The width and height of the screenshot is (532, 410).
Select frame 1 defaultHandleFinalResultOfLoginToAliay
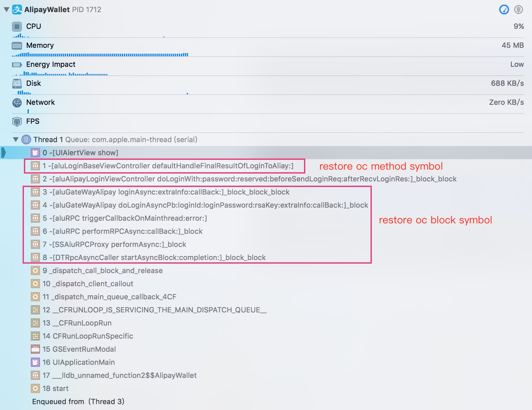coord(266,166)
